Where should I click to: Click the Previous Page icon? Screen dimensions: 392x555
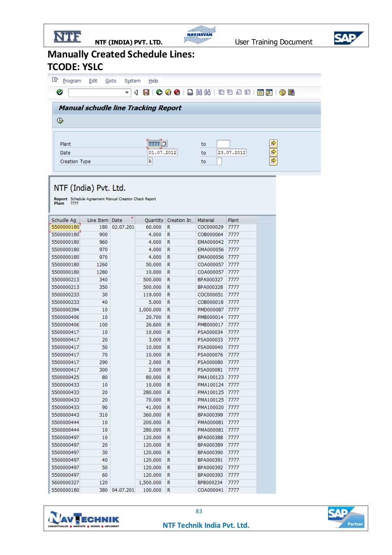point(230,92)
